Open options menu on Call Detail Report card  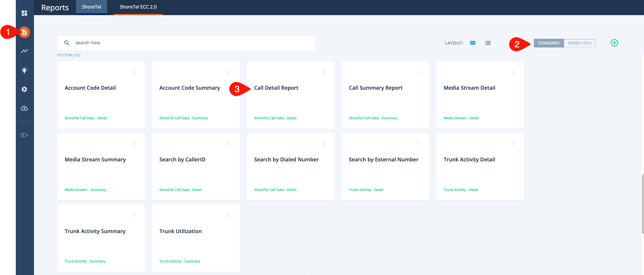324,72
